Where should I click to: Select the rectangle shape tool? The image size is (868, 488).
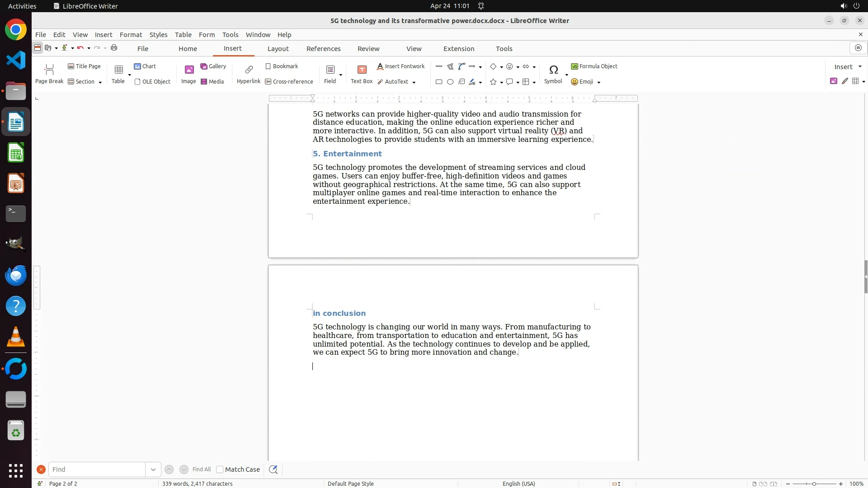pyautogui.click(x=439, y=82)
